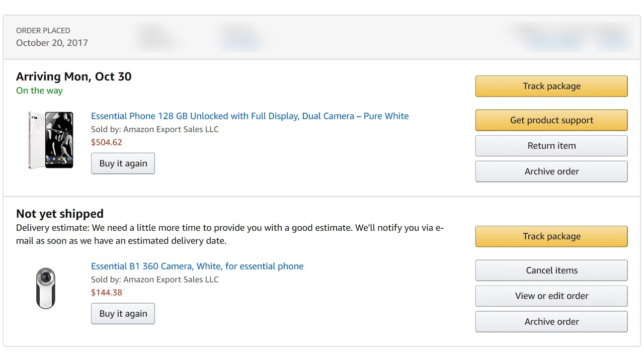644x362 pixels.
Task: Buy the Essential Phone again
Action: [x=123, y=163]
